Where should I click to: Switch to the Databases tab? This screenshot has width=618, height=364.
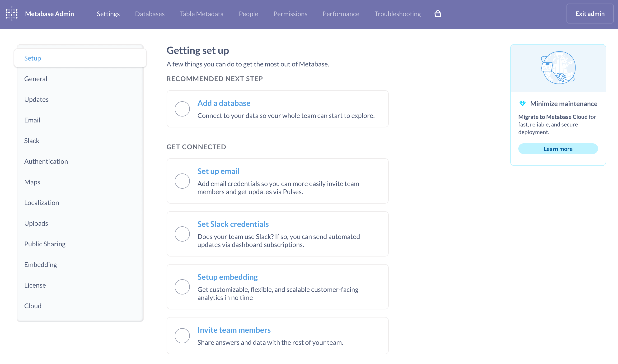(x=150, y=14)
